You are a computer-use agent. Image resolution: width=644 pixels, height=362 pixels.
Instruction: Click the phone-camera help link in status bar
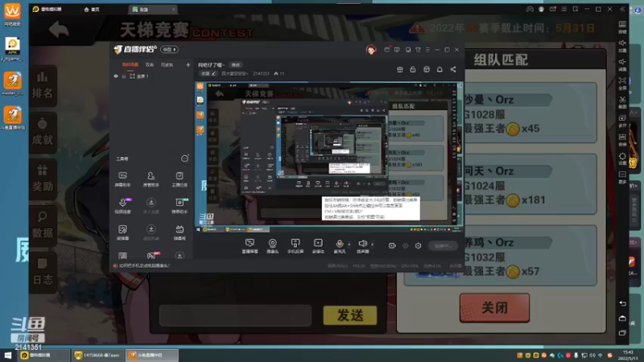[144, 265]
